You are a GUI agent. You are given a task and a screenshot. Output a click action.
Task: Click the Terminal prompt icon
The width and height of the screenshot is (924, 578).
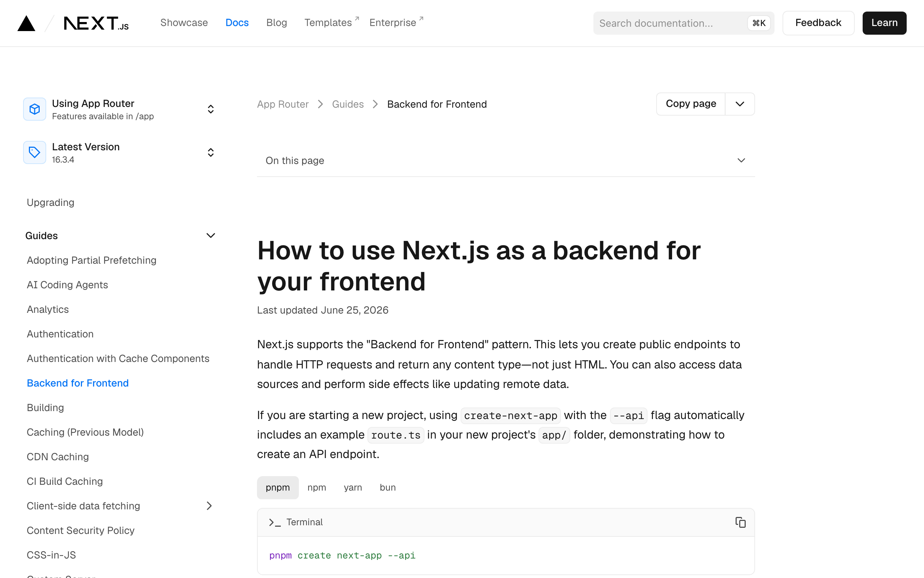pos(275,522)
